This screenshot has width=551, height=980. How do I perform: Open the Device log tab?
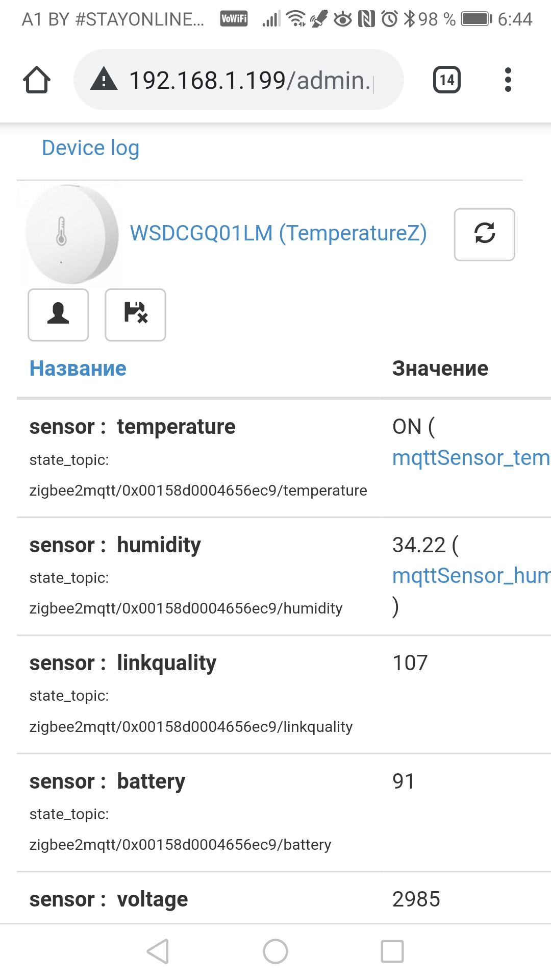[x=90, y=148]
